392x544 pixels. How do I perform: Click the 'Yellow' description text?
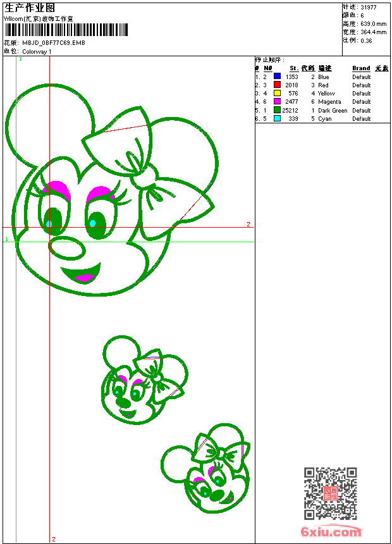(326, 94)
